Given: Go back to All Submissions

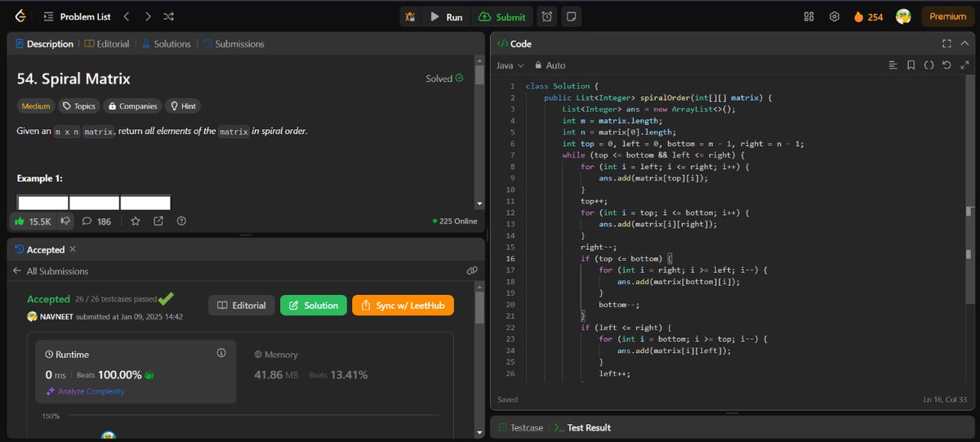Looking at the screenshot, I should coord(51,271).
